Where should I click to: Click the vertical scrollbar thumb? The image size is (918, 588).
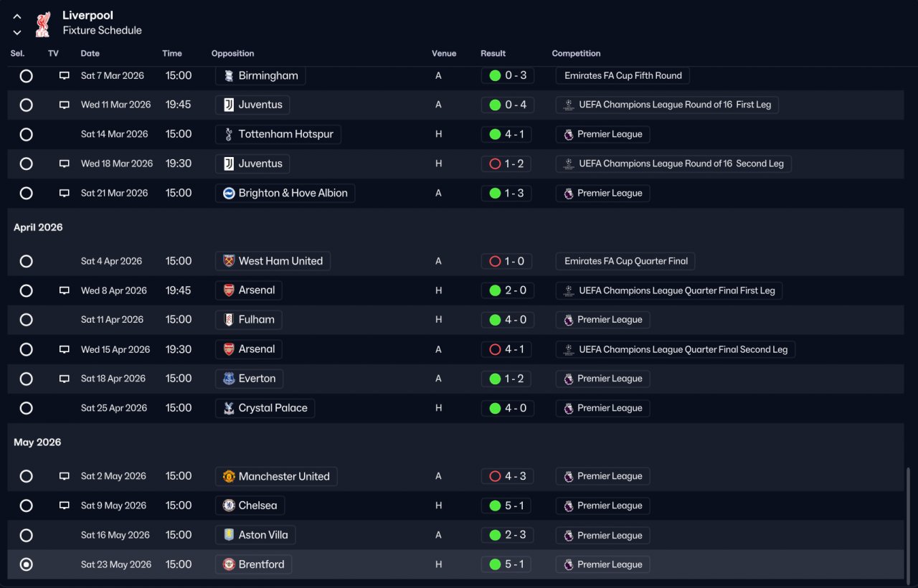908,522
